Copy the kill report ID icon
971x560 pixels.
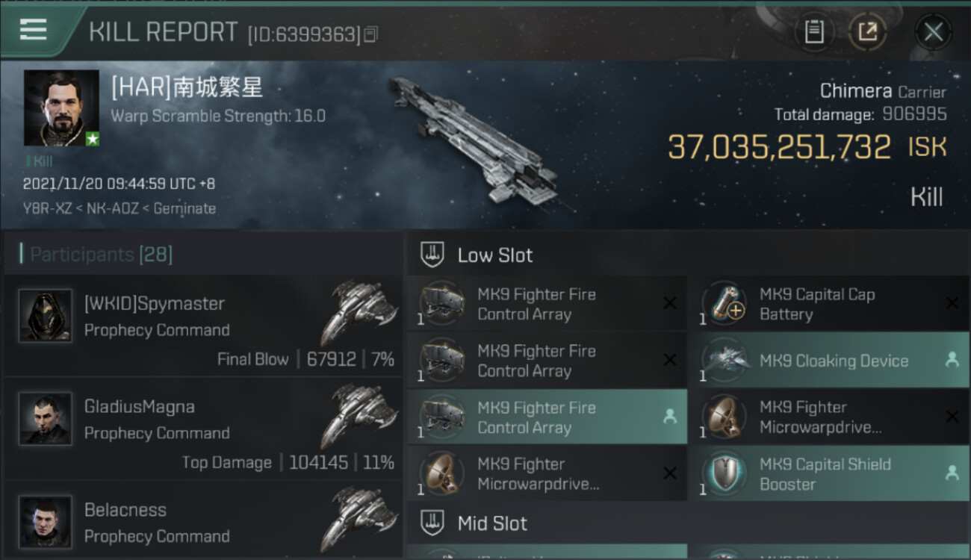click(370, 34)
